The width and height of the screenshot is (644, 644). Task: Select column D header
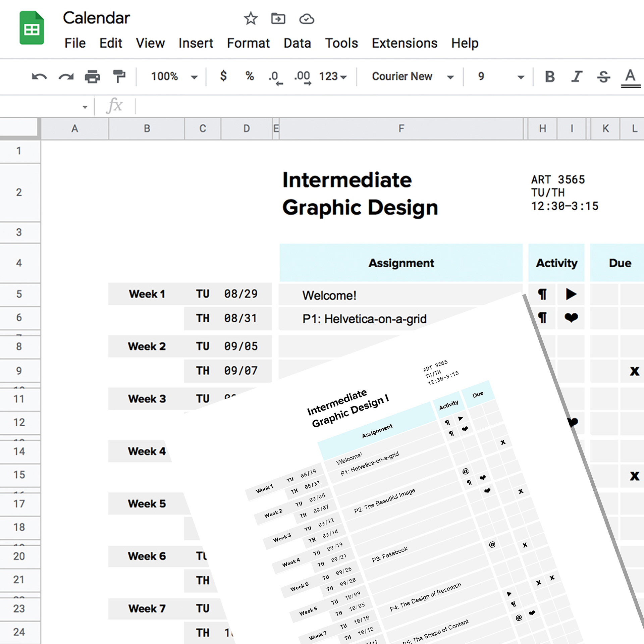247,128
